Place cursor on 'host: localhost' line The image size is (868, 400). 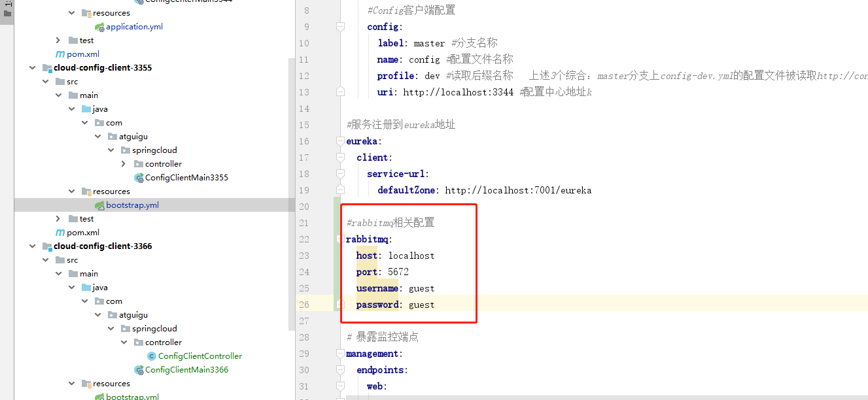[395, 256]
